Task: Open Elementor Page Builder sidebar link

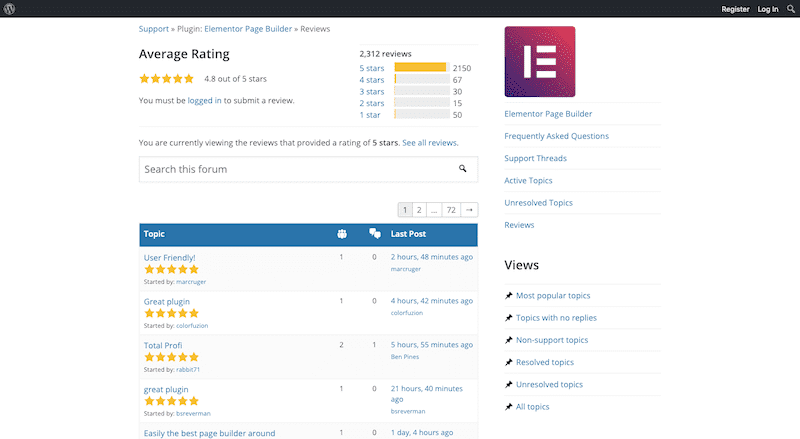Action: click(548, 114)
